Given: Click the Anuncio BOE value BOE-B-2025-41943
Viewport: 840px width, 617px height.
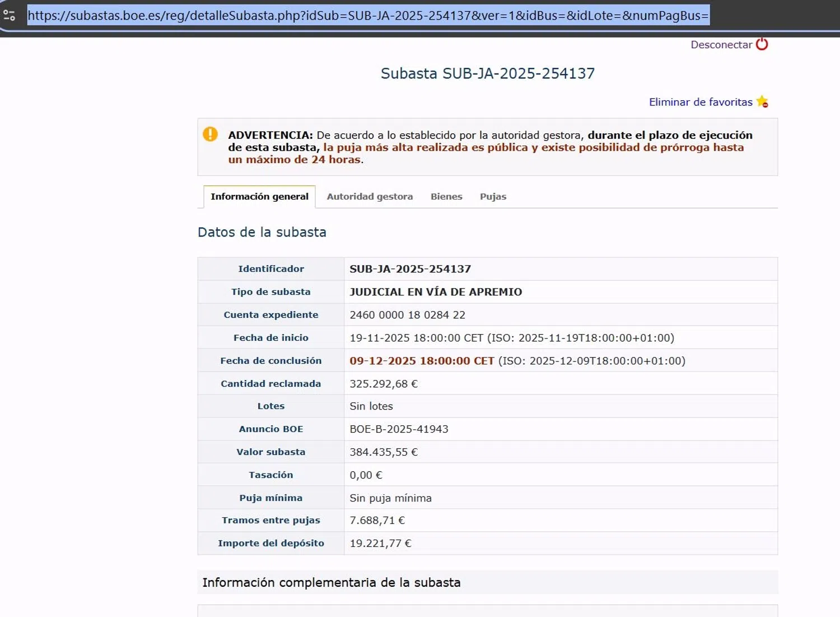Looking at the screenshot, I should 399,429.
